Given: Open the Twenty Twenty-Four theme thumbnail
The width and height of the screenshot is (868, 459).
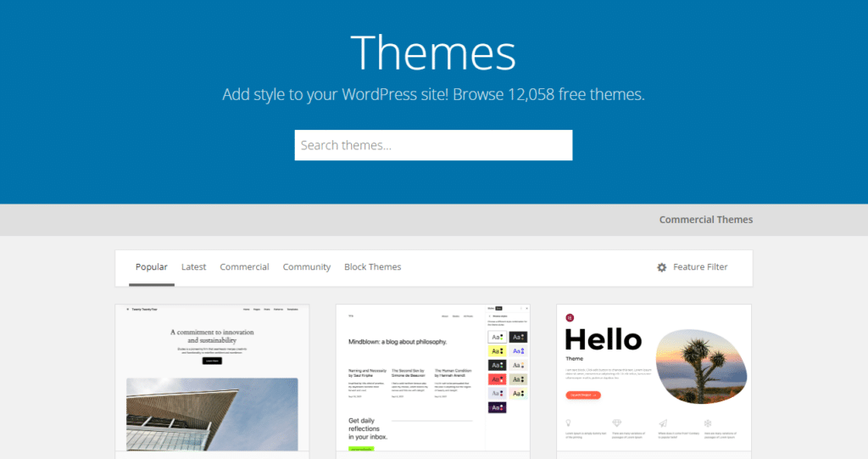Looking at the screenshot, I should 212,378.
